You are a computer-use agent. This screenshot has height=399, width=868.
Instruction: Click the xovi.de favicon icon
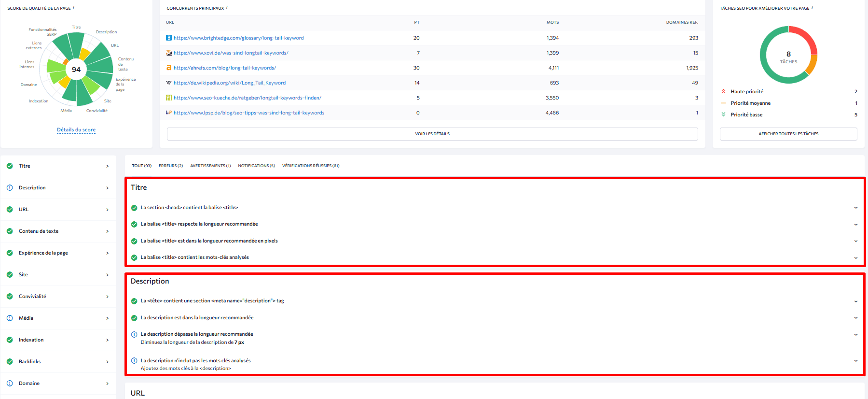tap(169, 53)
